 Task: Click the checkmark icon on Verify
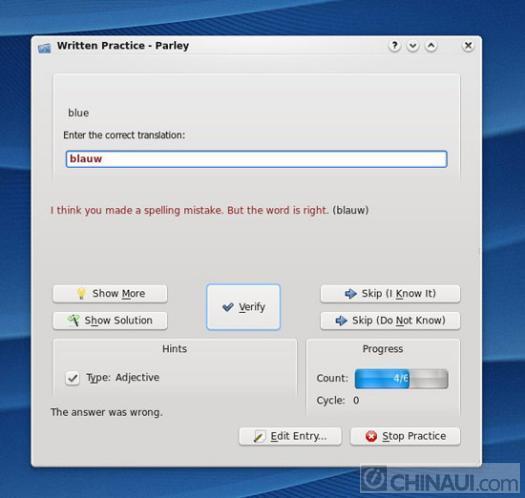228,307
